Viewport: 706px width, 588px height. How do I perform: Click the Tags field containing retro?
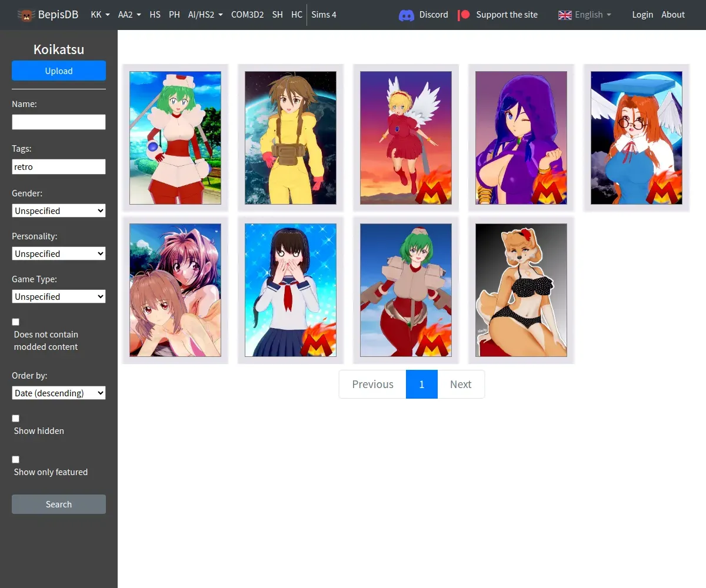59,166
